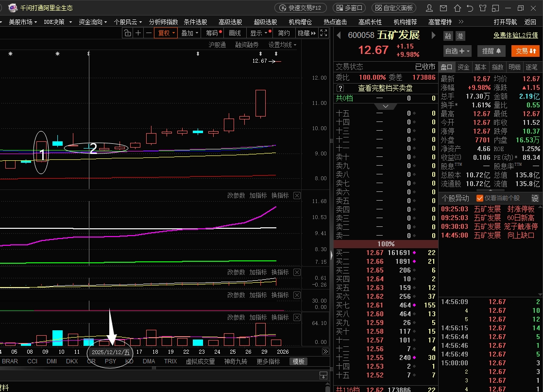The image size is (543, 392).
Task: Click 提醒 alert button
Action: pos(492,51)
